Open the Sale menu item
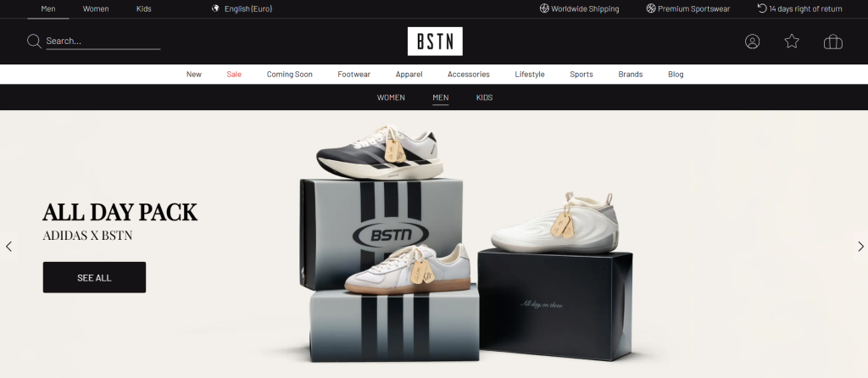The image size is (868, 378). pos(234,75)
